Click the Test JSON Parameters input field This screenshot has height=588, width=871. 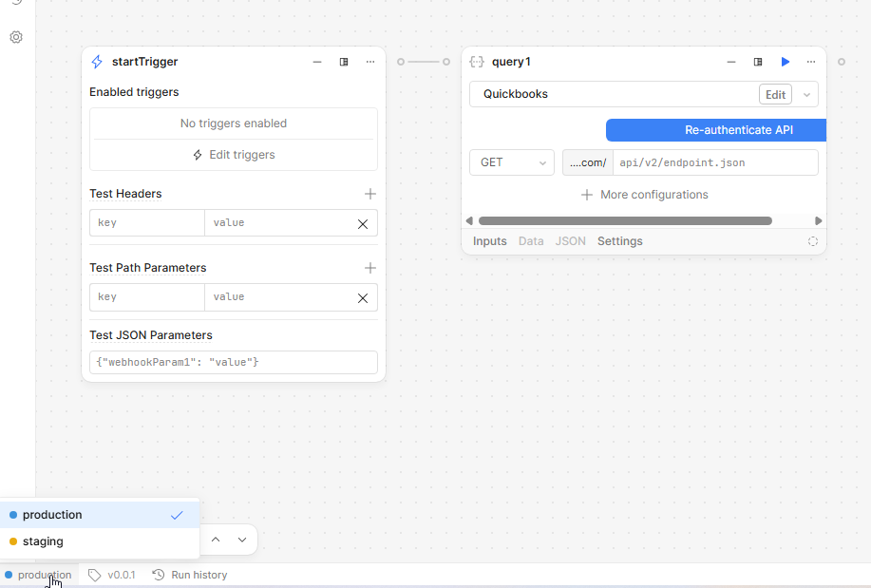pos(234,363)
